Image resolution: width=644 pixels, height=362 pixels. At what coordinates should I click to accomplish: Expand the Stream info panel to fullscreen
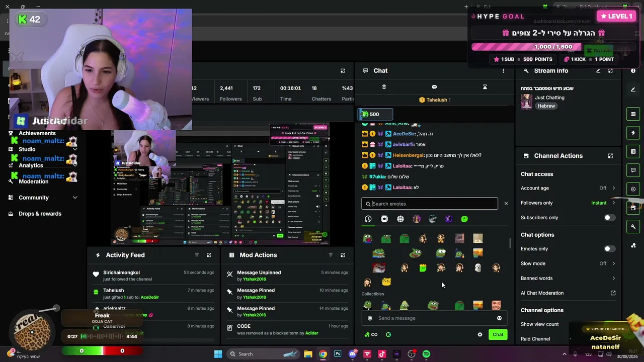click(610, 71)
